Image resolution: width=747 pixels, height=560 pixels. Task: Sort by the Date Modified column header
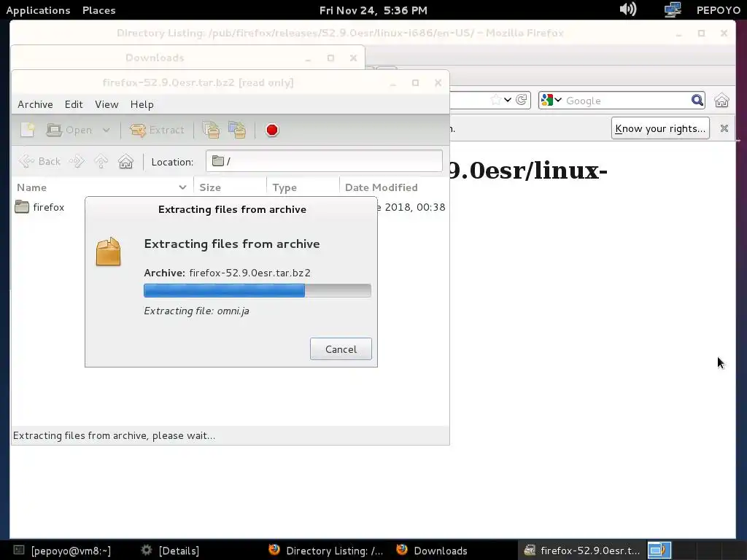coord(395,187)
